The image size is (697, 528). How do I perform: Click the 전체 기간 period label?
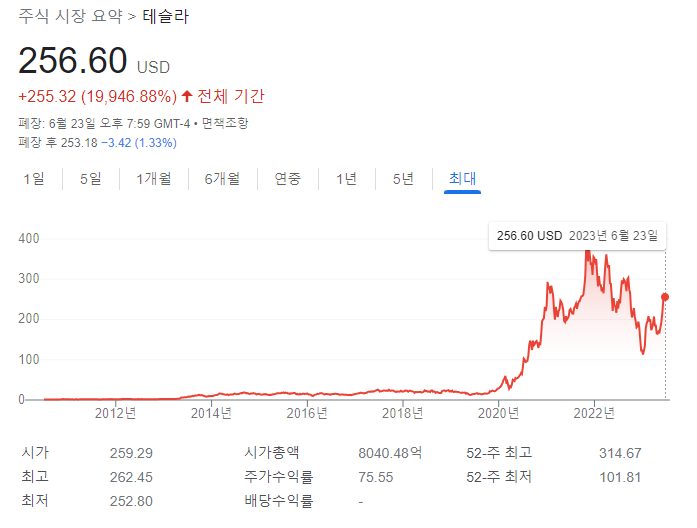pyautogui.click(x=231, y=96)
